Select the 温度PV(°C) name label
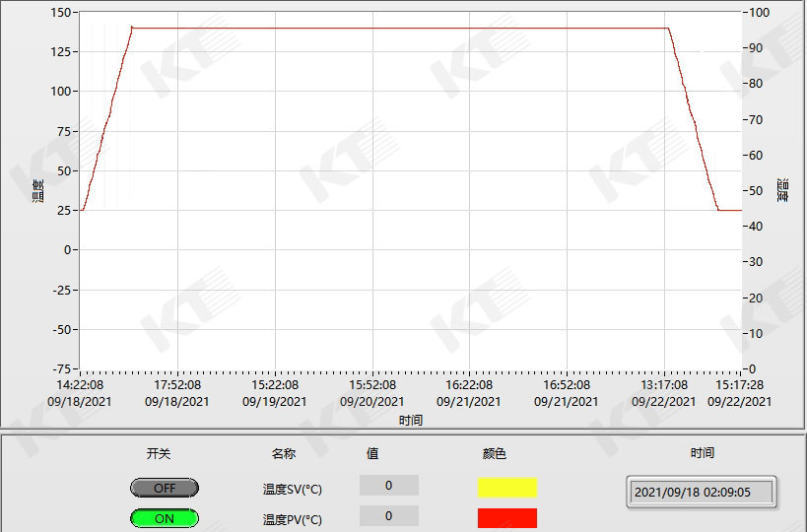The height and width of the screenshot is (532, 807). click(293, 519)
